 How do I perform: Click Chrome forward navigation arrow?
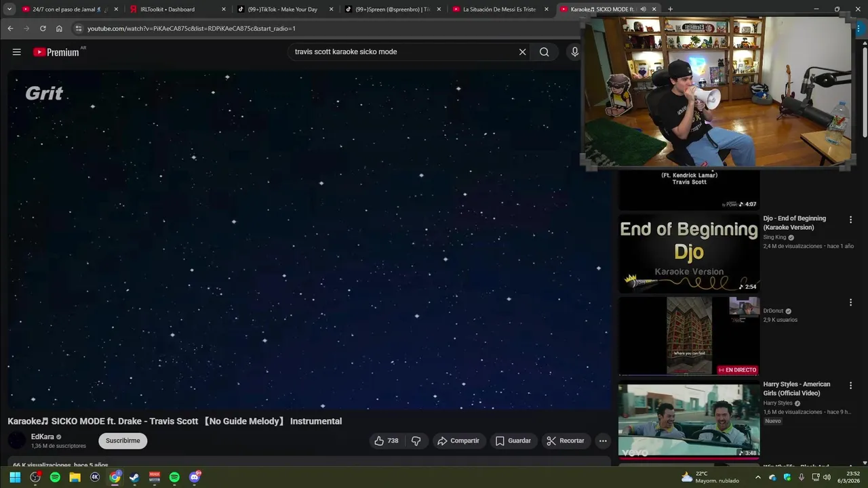tap(26, 28)
